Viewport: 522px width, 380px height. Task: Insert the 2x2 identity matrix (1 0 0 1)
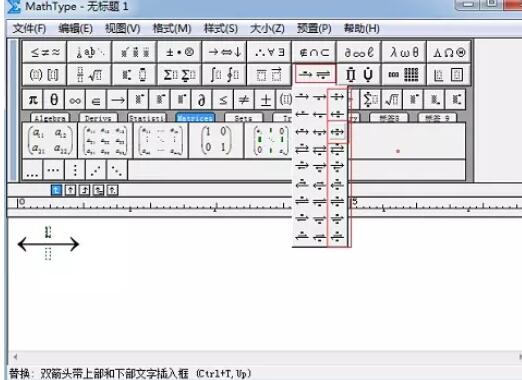tap(216, 141)
